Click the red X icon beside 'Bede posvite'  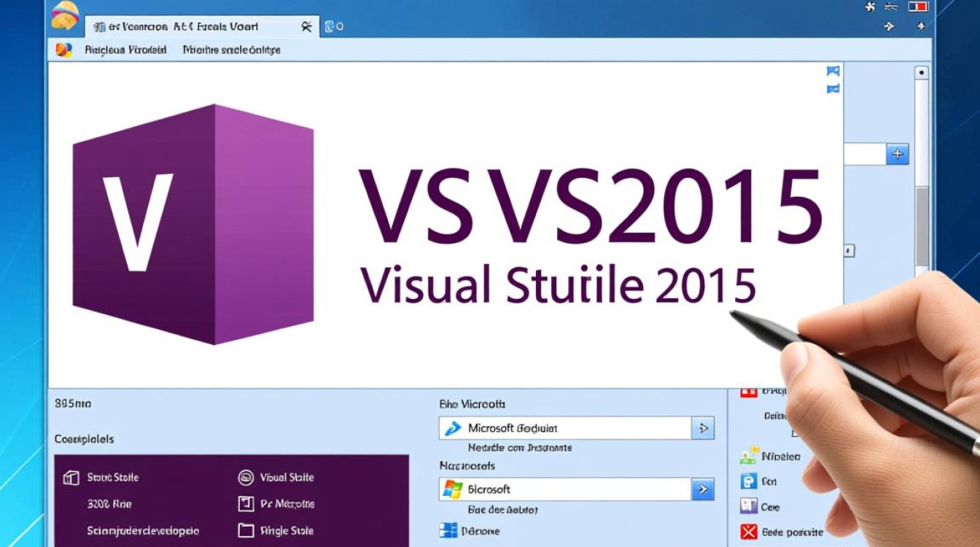tap(748, 532)
